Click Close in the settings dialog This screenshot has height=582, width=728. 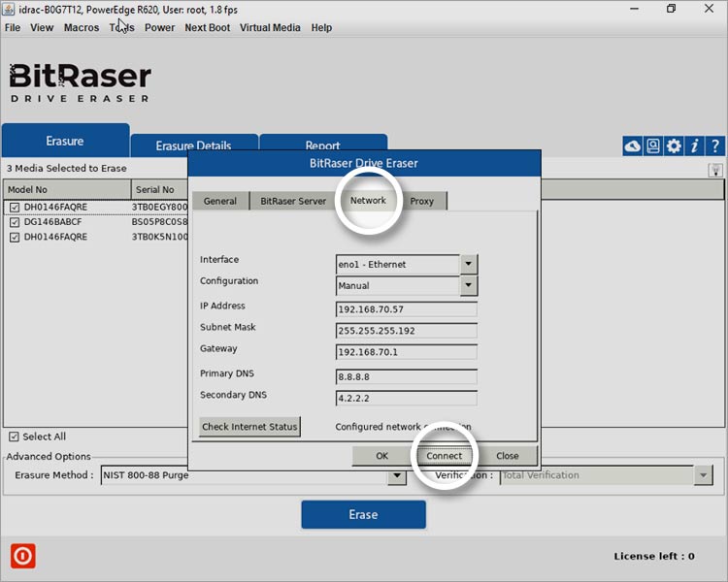point(507,456)
